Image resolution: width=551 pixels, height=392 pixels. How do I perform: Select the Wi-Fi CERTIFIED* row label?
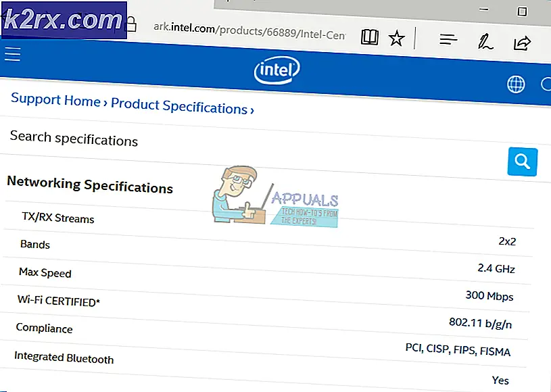(59, 301)
